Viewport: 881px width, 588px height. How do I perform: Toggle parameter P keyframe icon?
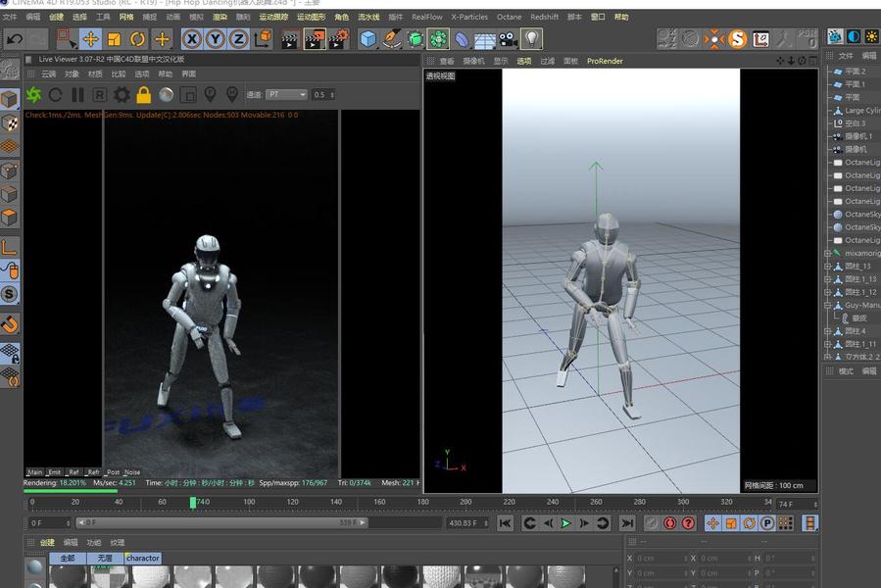pyautogui.click(x=767, y=523)
